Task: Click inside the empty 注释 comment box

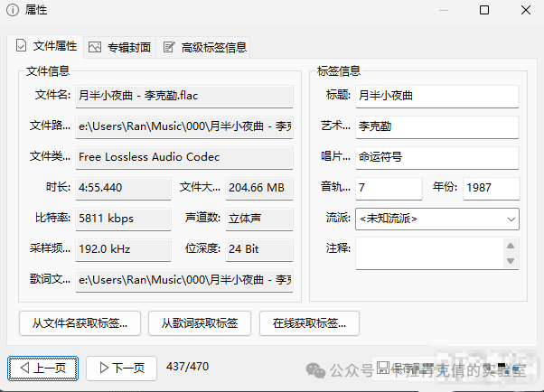Action: tap(429, 253)
